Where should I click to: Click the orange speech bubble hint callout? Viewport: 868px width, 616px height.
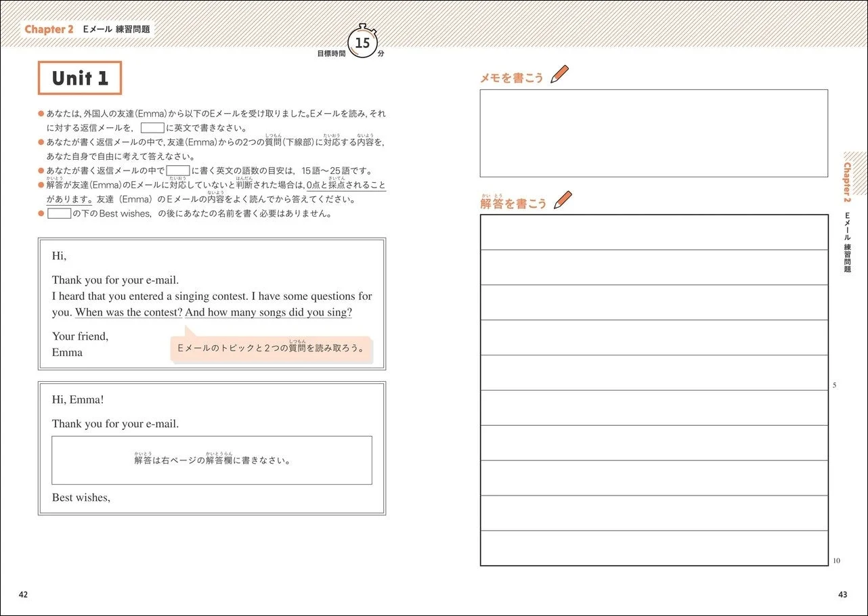272,349
